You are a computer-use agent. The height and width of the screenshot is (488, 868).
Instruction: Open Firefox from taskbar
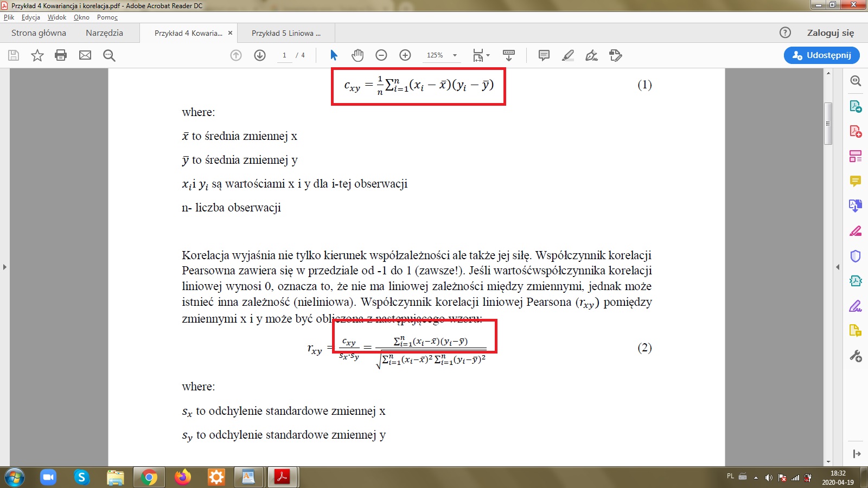183,477
